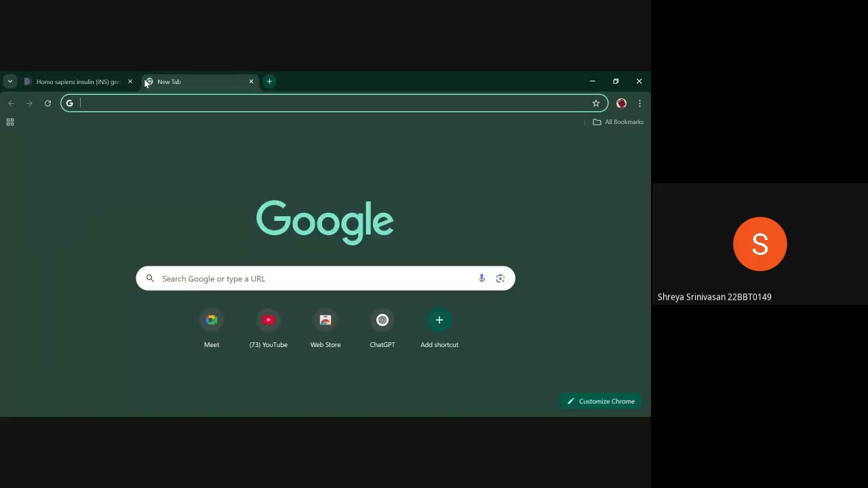Open the Meet shortcut
Image resolution: width=868 pixels, height=488 pixels.
212,329
